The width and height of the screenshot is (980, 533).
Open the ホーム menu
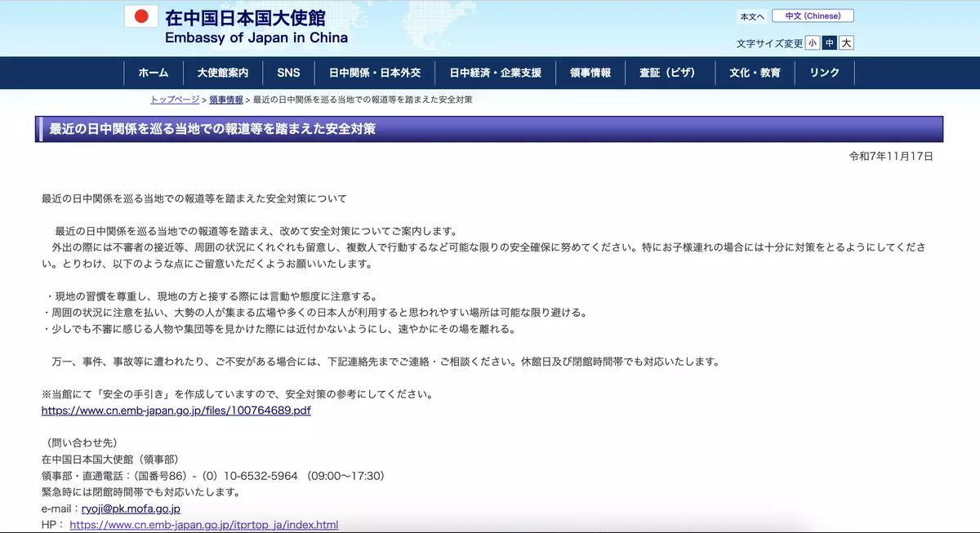point(154,73)
